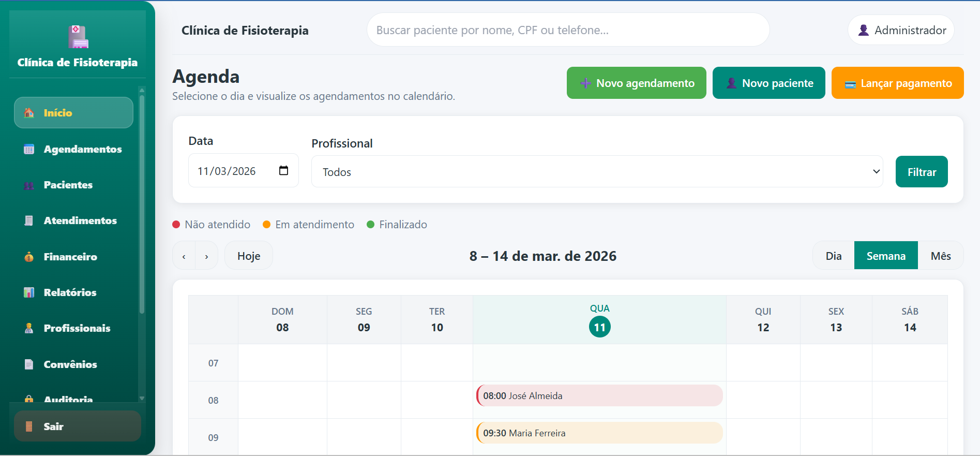
Task: Click the user icon beside Administrador
Action: (863, 30)
